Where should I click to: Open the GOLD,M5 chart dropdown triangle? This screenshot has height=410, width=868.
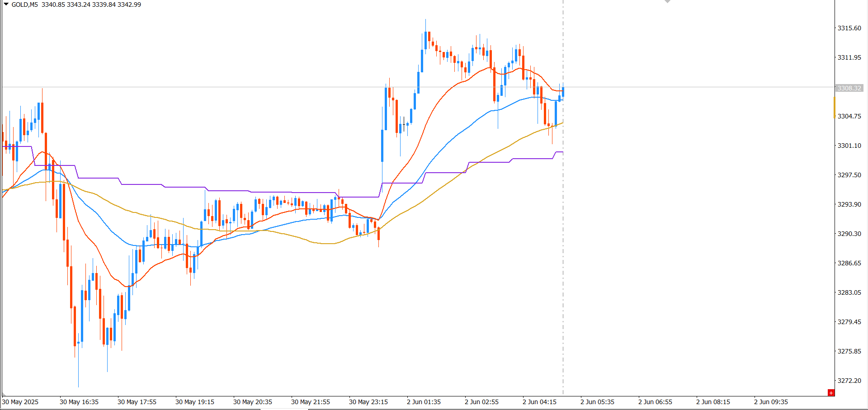pyautogui.click(x=6, y=4)
